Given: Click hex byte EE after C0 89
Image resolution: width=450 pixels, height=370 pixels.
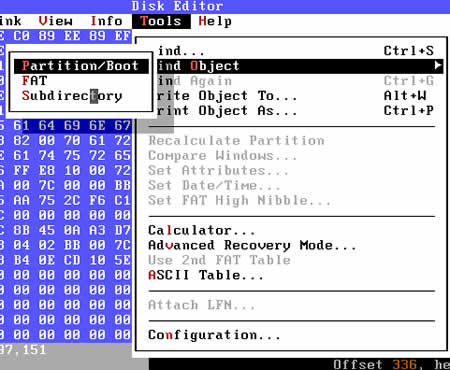Looking at the screenshot, I should click(x=72, y=36).
